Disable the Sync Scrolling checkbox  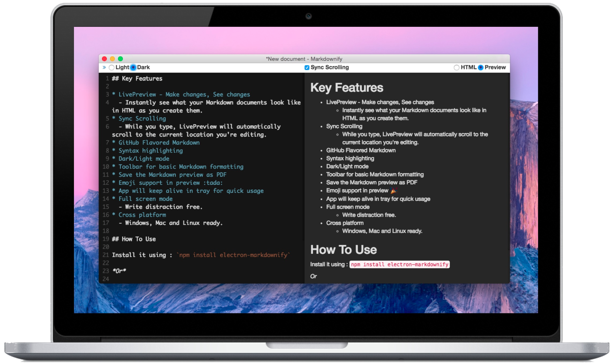coord(307,68)
